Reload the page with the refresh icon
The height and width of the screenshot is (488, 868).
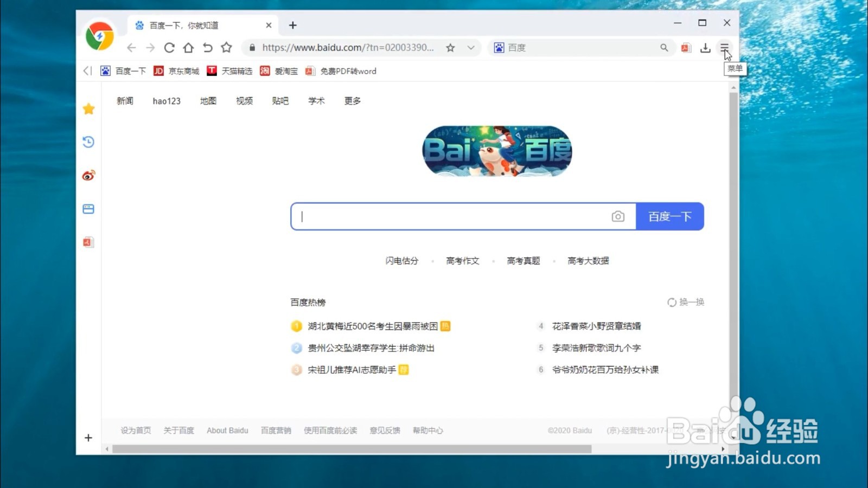tap(169, 48)
